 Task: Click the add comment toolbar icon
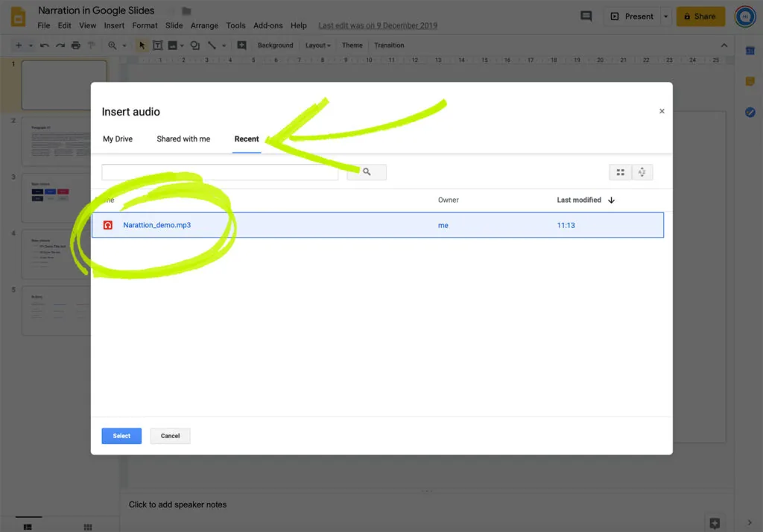[241, 45]
